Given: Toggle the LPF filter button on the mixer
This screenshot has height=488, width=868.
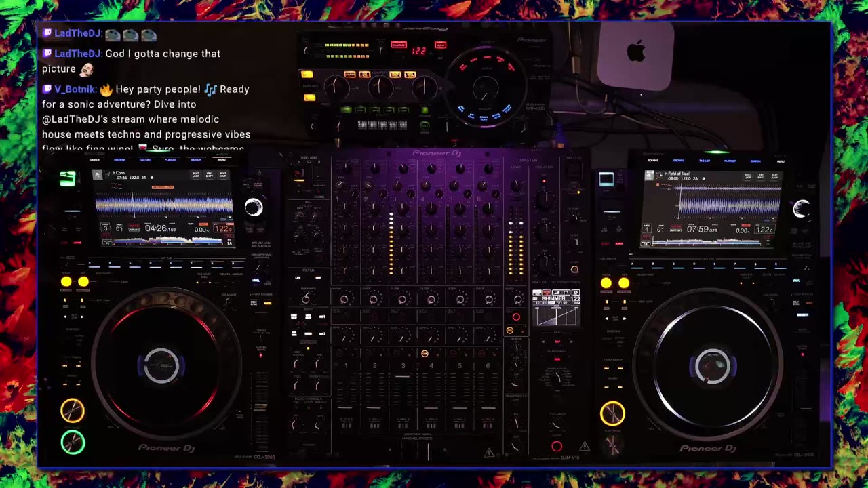Looking at the screenshot, I should (x=298, y=278).
